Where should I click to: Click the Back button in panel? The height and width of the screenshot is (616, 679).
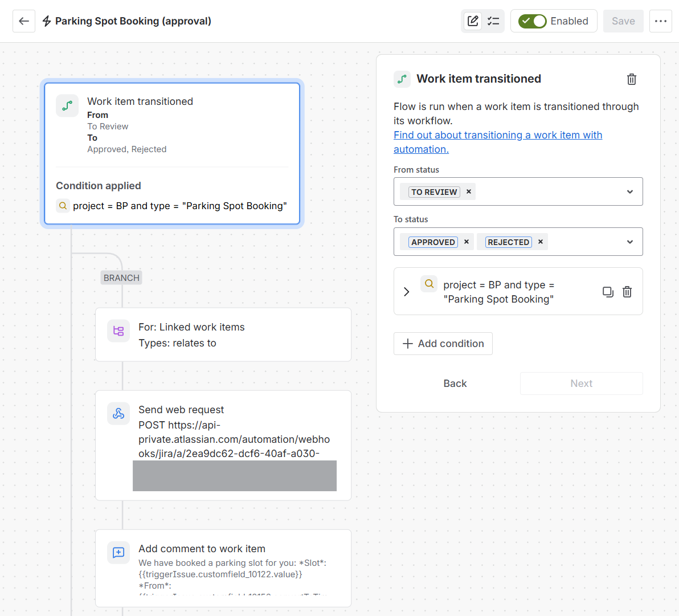point(455,384)
